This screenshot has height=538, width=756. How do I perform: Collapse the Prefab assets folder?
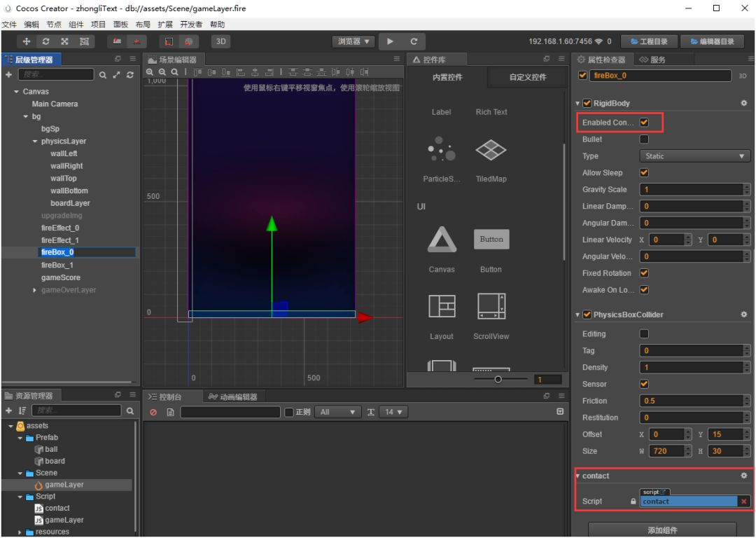coord(20,438)
